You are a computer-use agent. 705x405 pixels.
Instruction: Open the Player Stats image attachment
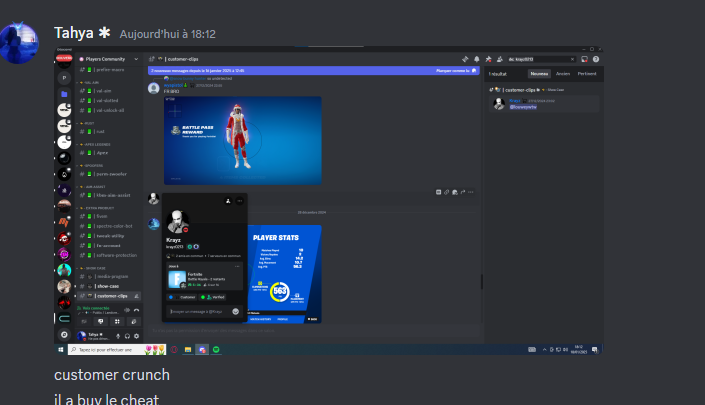coord(285,274)
